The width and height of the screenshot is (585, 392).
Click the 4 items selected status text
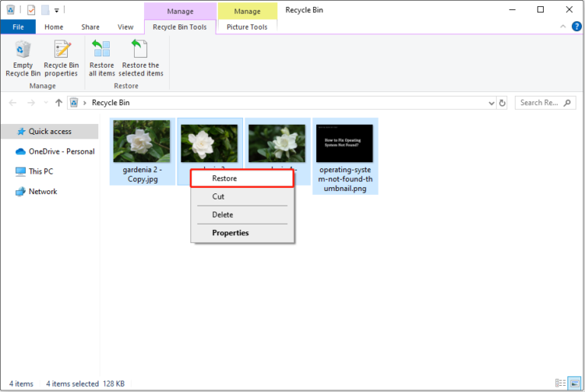(x=72, y=384)
